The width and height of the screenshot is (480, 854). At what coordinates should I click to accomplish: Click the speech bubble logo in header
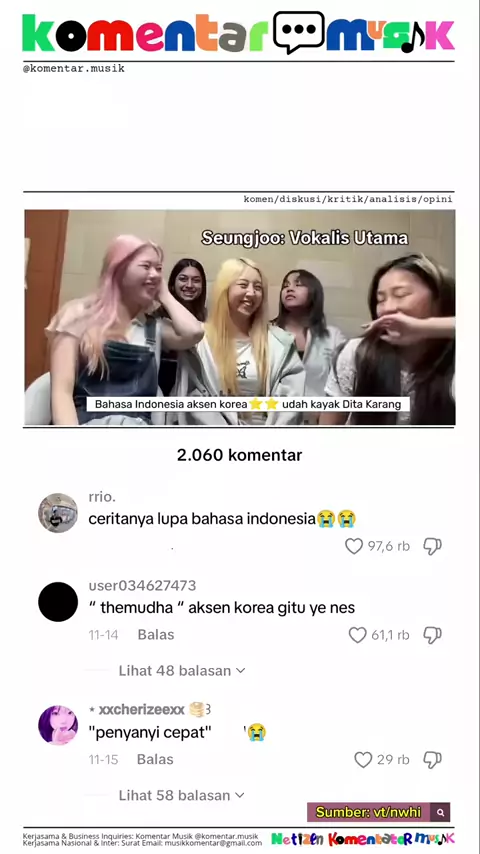[x=299, y=33]
